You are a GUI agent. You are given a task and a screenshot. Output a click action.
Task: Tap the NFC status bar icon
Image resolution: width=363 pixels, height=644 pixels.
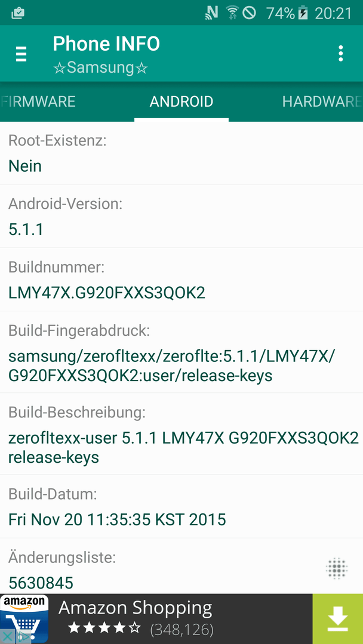tap(212, 13)
